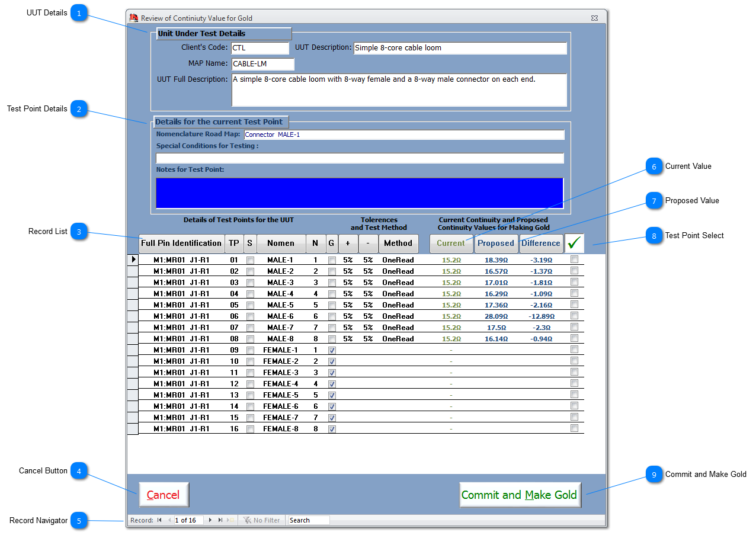Viewport: 756px width, 535px height.
Task: Tick the select checkbox for MALE-6 row
Action: 574,316
